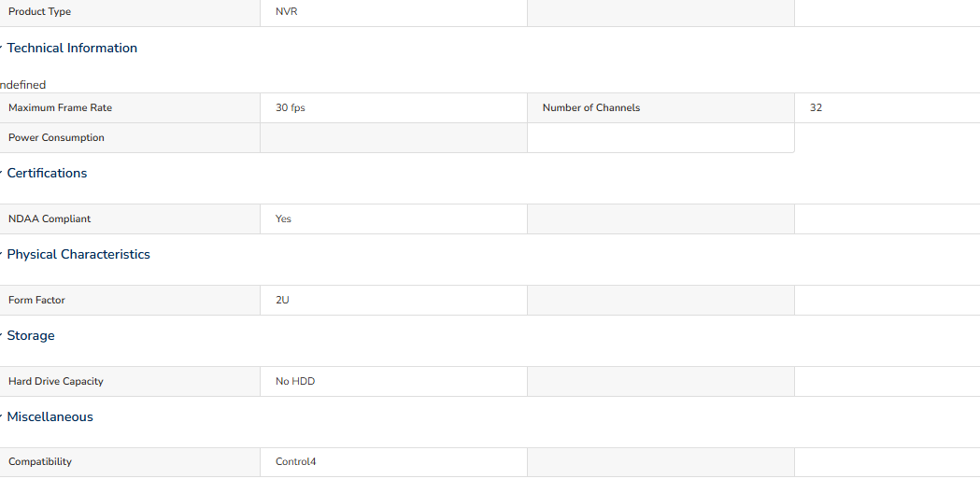The height and width of the screenshot is (479, 980).
Task: Click the Hard Drive Capacity label
Action: pyautogui.click(x=56, y=381)
